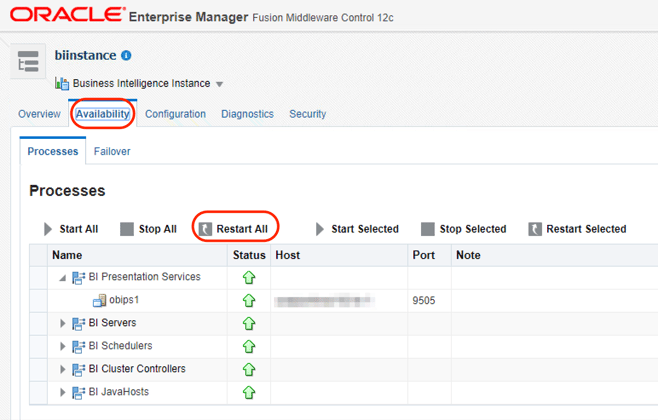This screenshot has width=658, height=420.
Task: Expand the BI Servers node
Action: pos(63,323)
